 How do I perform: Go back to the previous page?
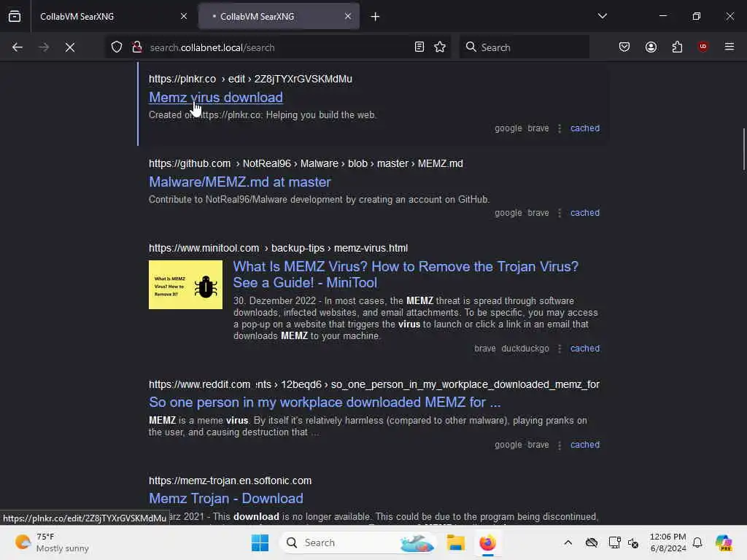point(18,47)
